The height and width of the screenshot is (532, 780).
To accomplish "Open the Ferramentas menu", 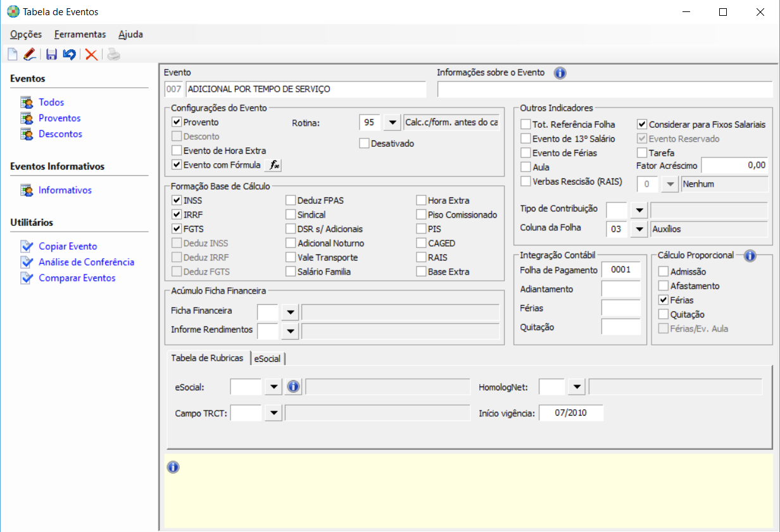I will [x=80, y=34].
